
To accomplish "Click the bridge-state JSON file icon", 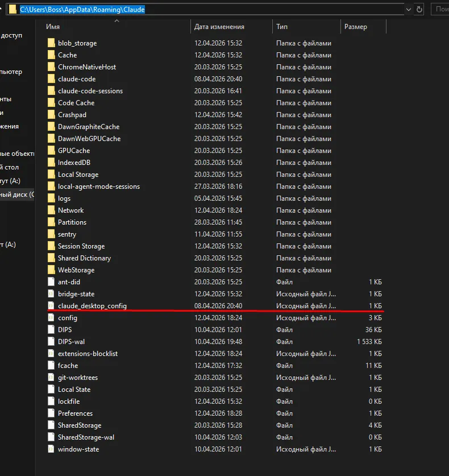I will pos(51,294).
